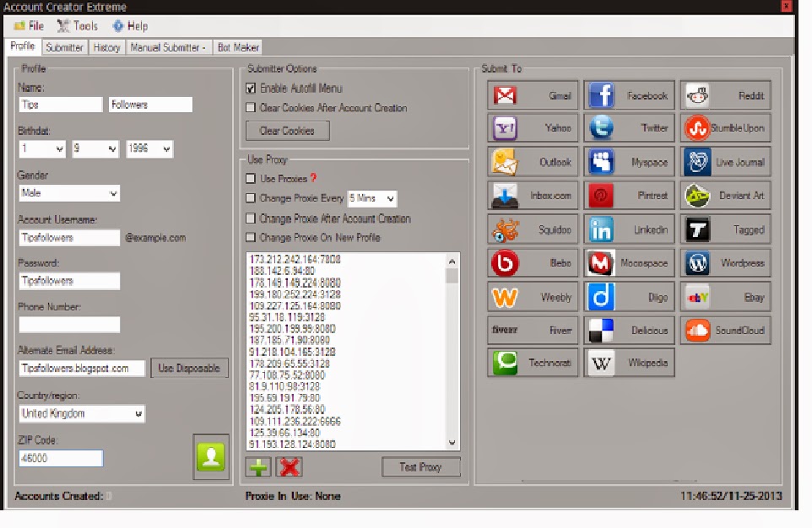
Task: Pick the Tagged submit button
Action: tap(726, 229)
